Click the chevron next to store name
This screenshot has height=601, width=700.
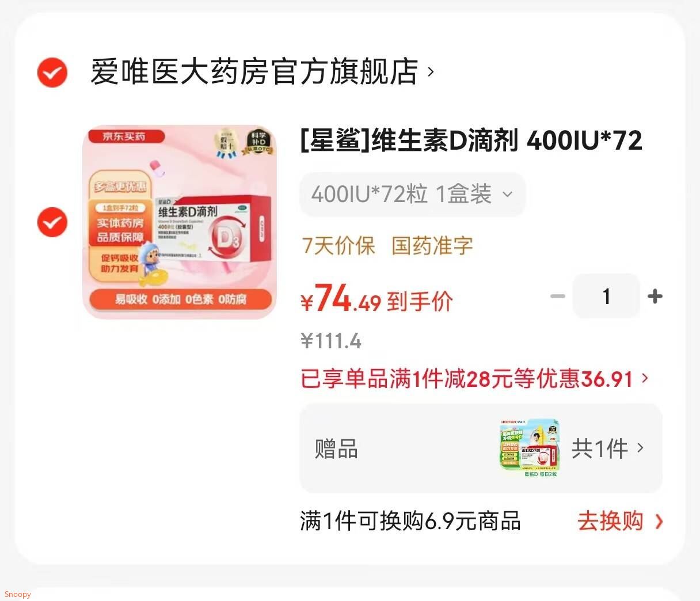click(x=431, y=73)
